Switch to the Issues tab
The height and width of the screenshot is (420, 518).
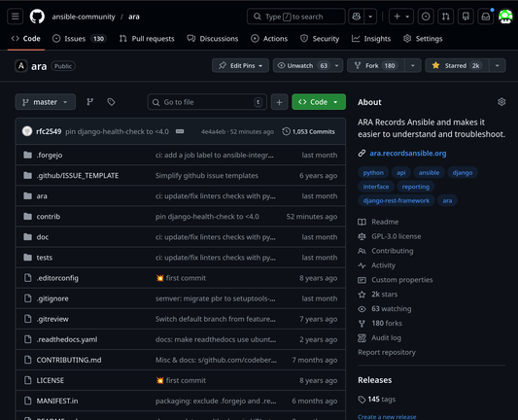point(80,39)
